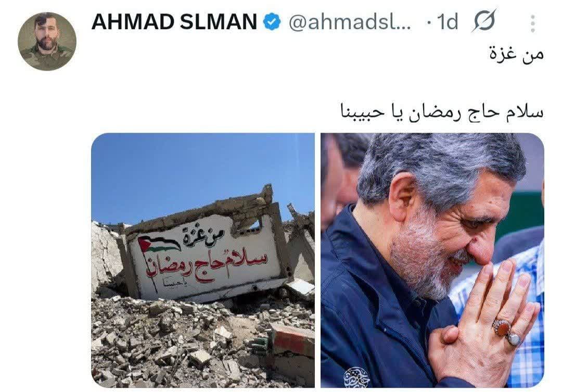The image size is (562, 392).
Task: Click the silver ring with white stone
Action: pos(515,338)
